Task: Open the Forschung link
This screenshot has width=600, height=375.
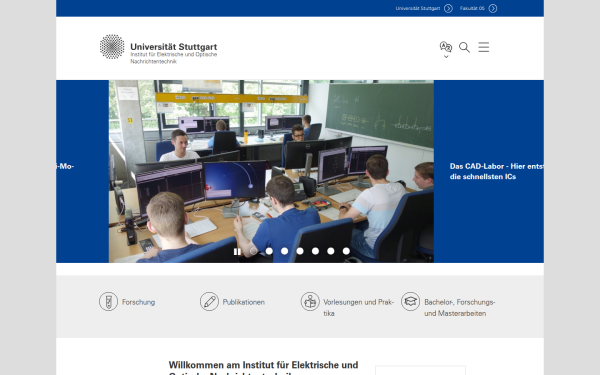Action: coord(139,302)
